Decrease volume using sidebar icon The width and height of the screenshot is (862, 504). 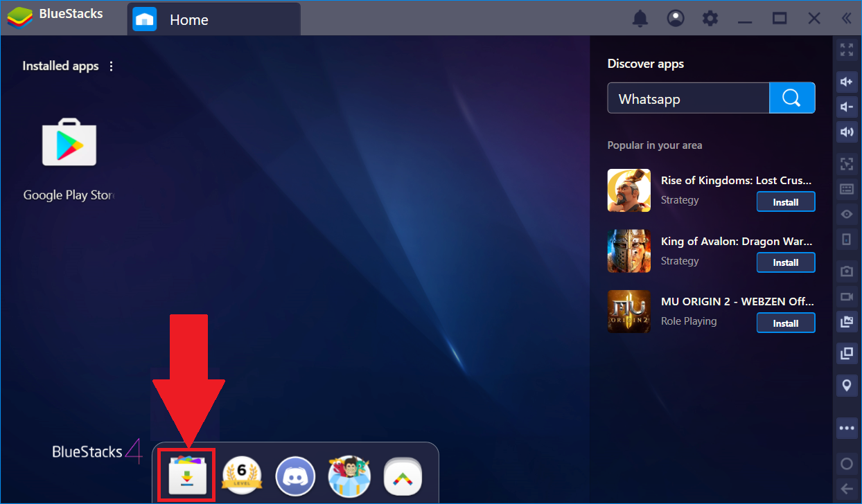(847, 107)
